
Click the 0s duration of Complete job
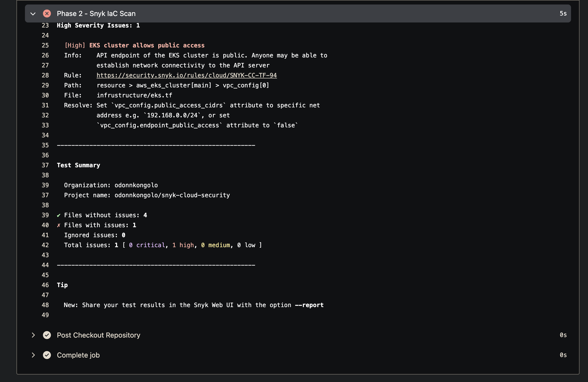[x=563, y=355]
